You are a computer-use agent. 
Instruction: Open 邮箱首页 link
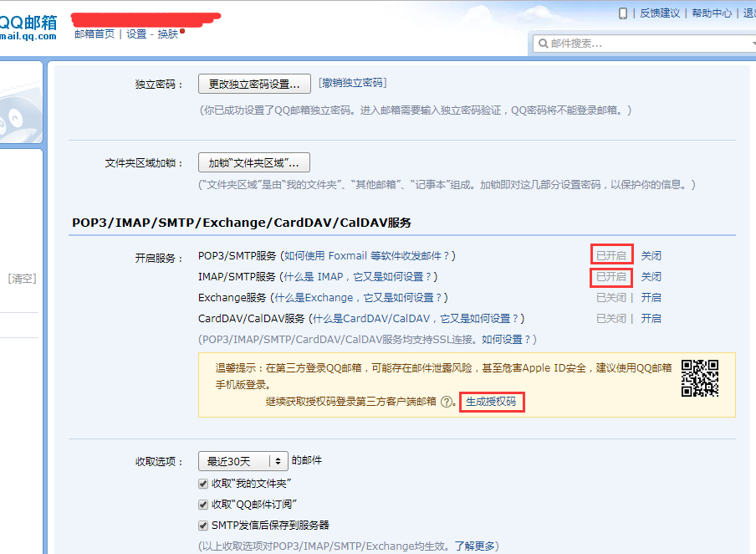pos(94,33)
